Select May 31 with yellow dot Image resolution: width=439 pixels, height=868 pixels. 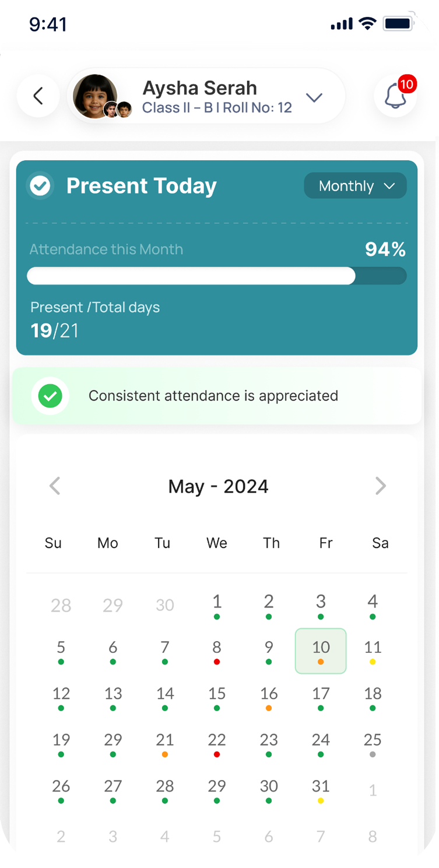[321, 789]
